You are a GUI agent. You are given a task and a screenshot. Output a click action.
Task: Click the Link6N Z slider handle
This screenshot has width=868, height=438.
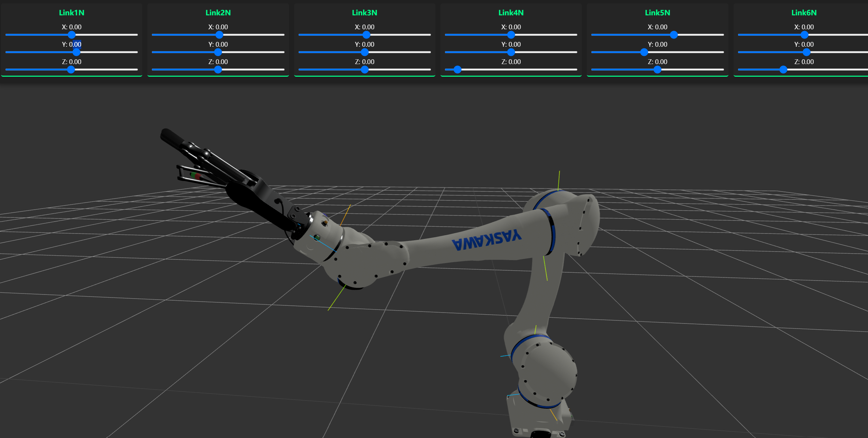tap(783, 70)
